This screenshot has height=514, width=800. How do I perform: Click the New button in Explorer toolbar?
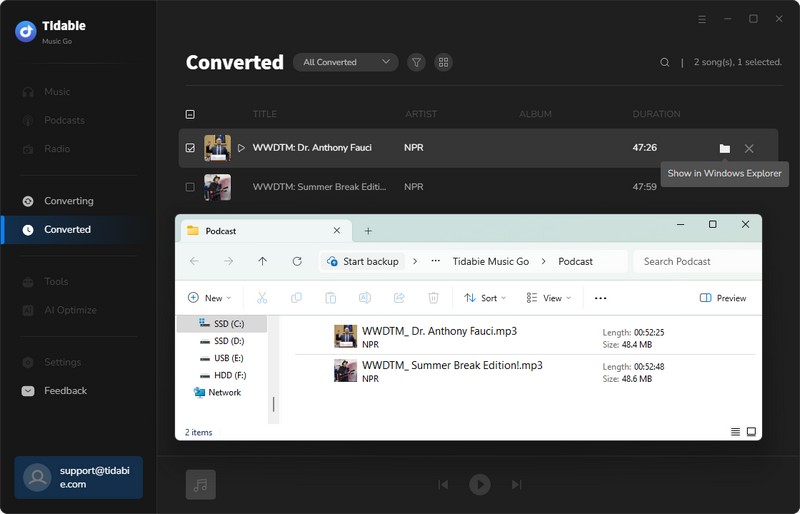pyautogui.click(x=209, y=298)
